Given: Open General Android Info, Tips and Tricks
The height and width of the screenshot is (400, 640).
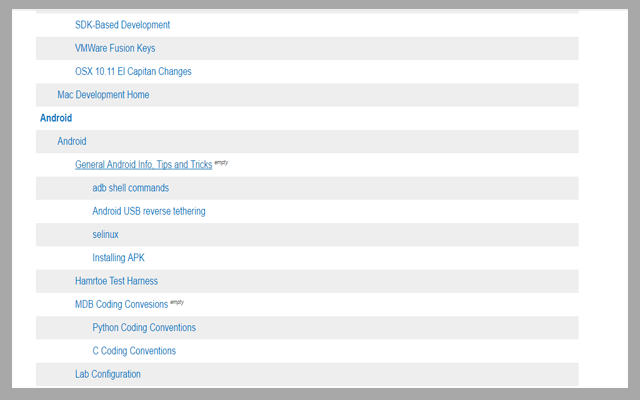Looking at the screenshot, I should tap(143, 165).
